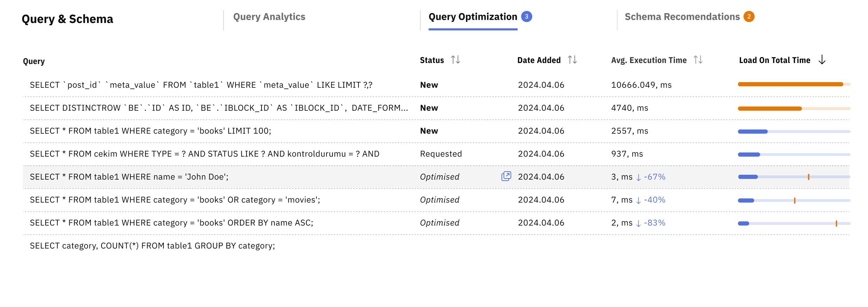Click the Query column header

34,61
